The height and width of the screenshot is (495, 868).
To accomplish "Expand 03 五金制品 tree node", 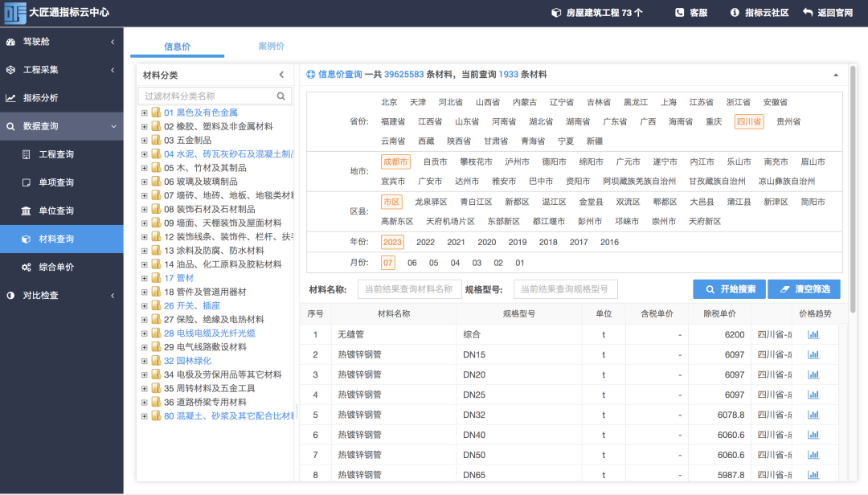I will coord(145,141).
